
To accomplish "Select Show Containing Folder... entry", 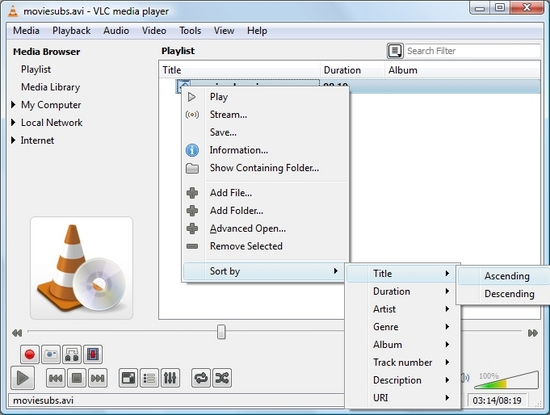I will [x=266, y=168].
